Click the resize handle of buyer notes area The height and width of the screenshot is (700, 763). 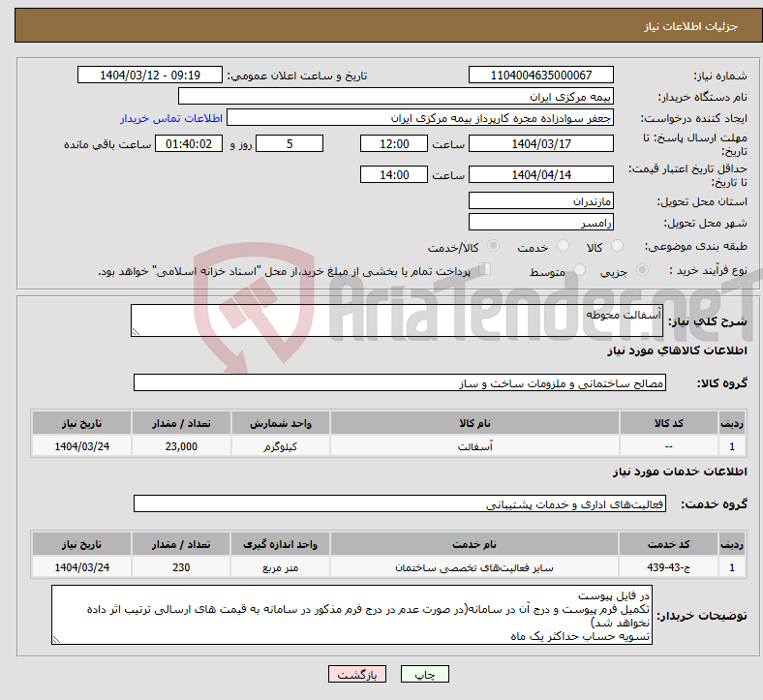pos(56,640)
